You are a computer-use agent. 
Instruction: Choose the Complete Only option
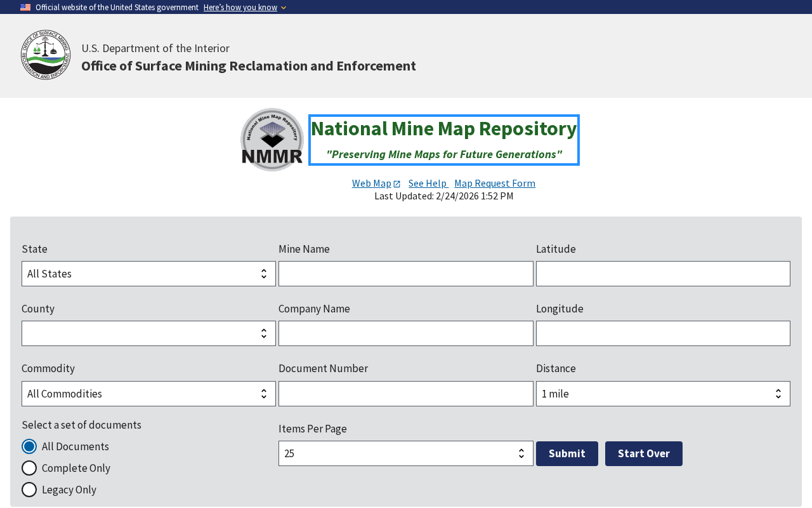click(29, 468)
